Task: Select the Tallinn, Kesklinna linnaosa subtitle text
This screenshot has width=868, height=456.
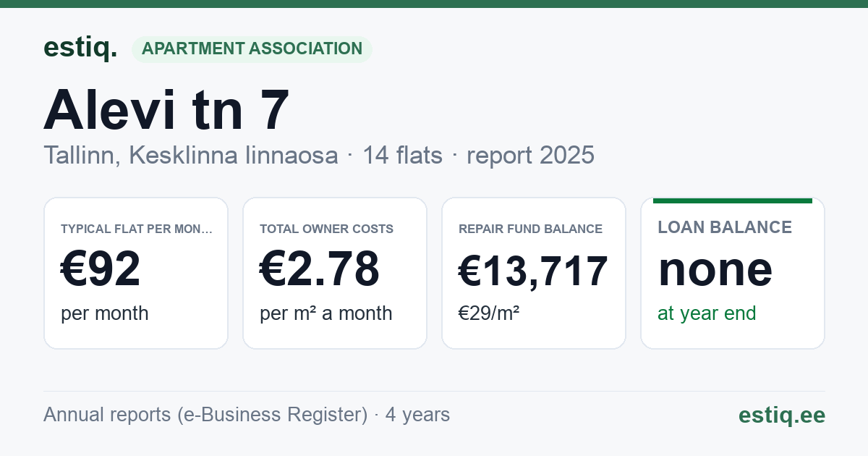Action: click(x=191, y=155)
